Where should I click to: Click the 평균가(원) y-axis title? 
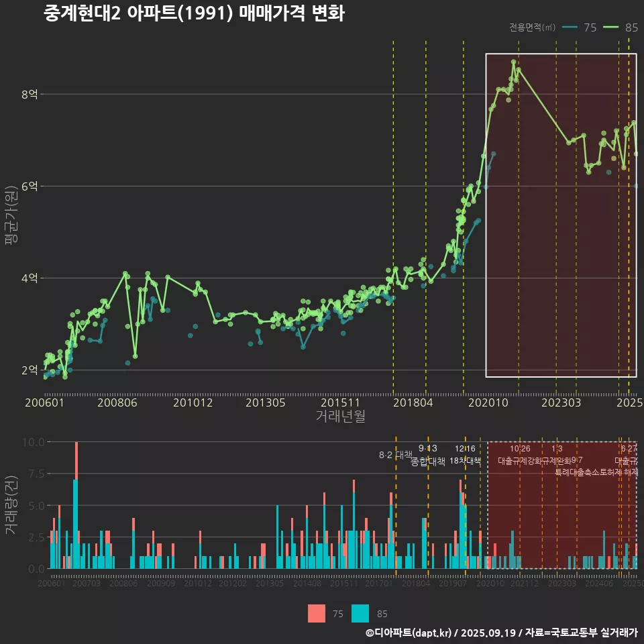pos(11,215)
